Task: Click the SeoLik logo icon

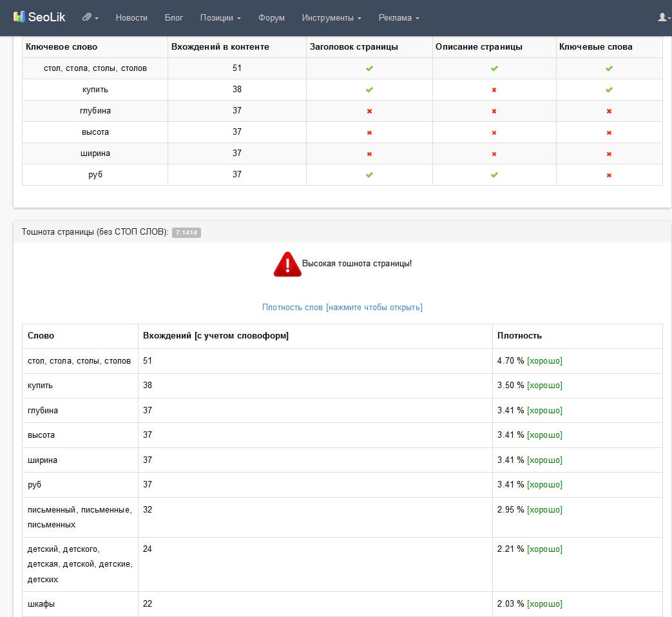Action: (19, 17)
